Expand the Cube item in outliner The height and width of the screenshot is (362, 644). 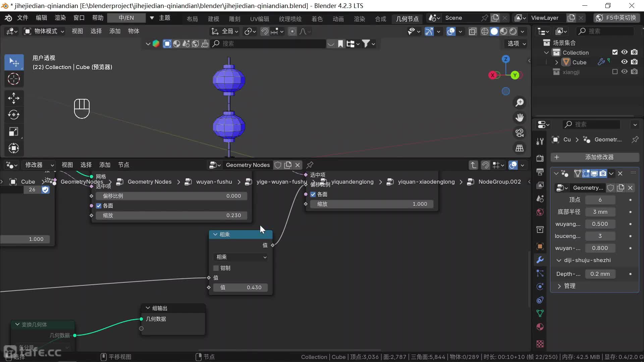(556, 62)
